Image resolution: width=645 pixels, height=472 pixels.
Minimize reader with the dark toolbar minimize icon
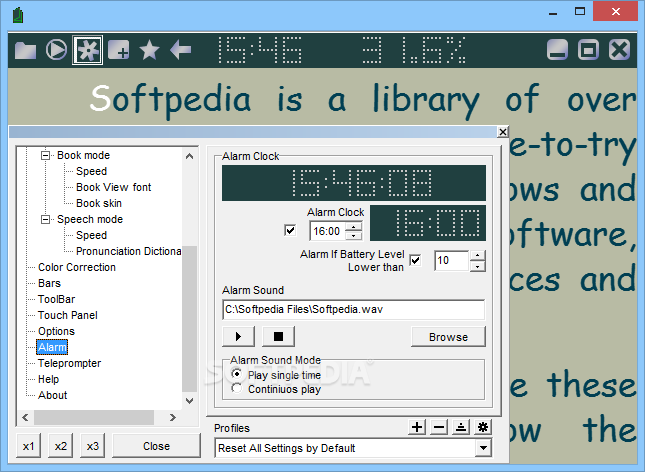coord(558,50)
